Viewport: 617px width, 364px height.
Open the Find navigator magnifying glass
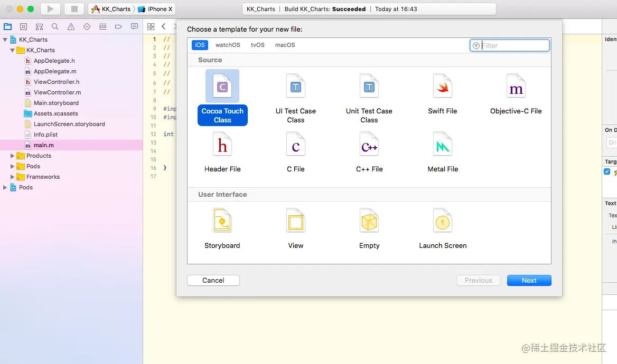[55, 26]
